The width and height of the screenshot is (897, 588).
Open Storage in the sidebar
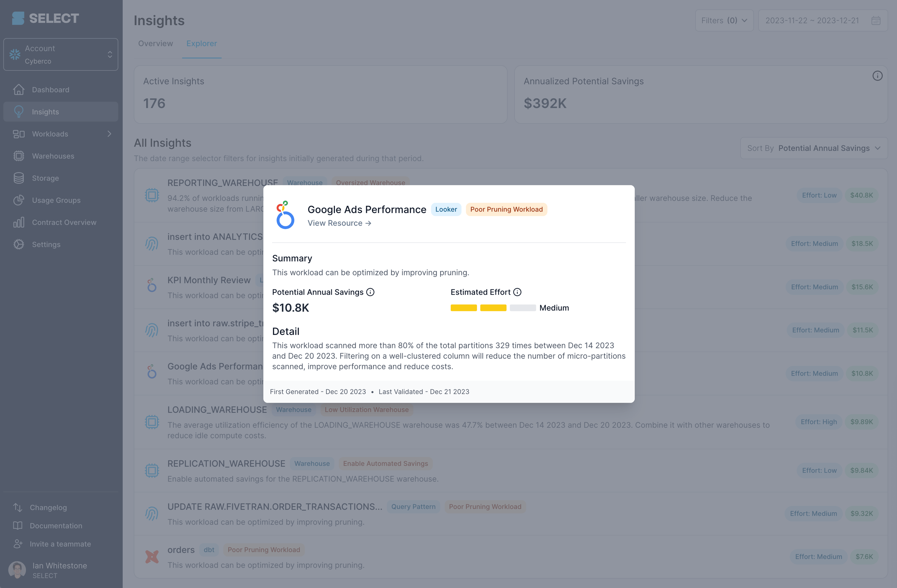(61, 178)
